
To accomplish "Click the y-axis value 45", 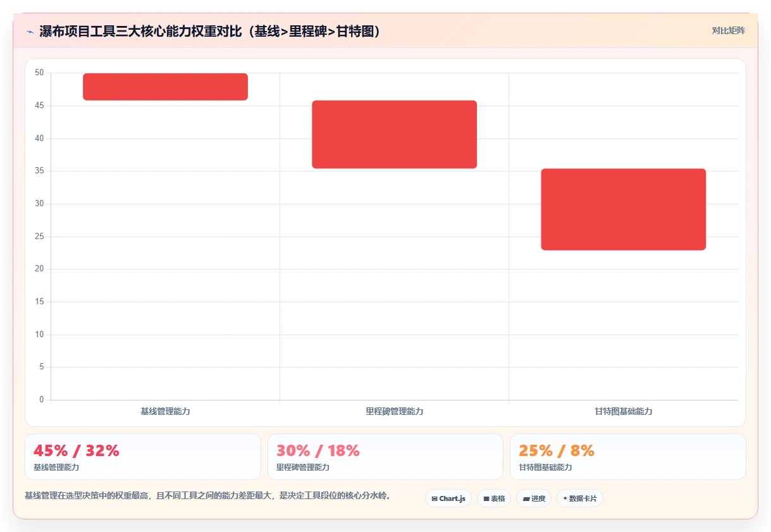I will pos(39,106).
